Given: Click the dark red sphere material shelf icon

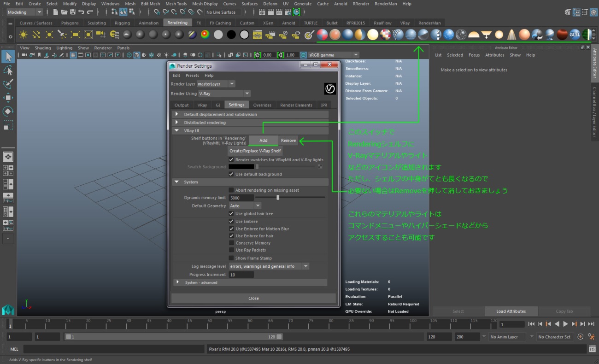Looking at the screenshot, I should [562, 35].
